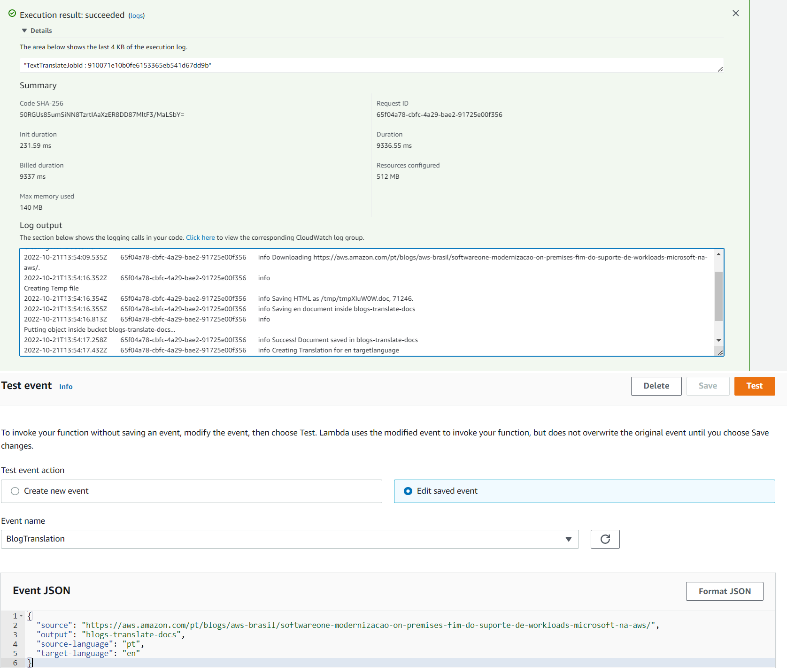
Task: Click the Init duration 231.59 ms value
Action: click(35, 145)
